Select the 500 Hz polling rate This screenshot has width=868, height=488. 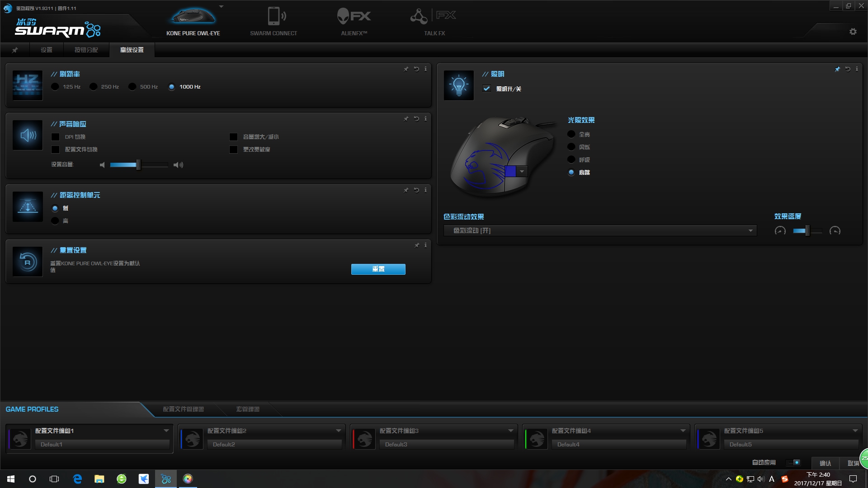[x=132, y=87]
